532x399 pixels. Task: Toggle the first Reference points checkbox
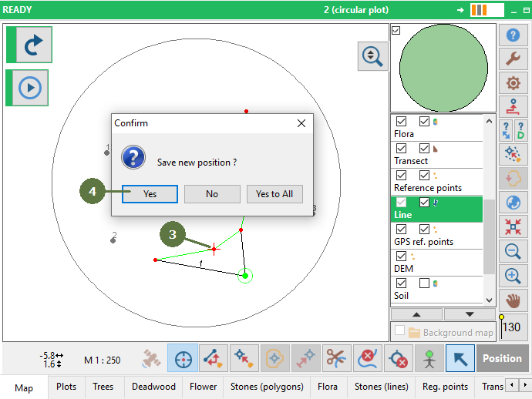402,176
